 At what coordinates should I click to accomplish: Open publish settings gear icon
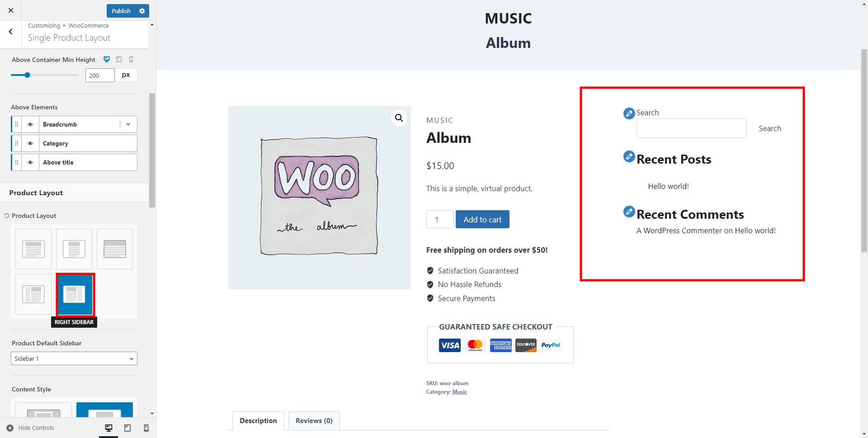142,11
